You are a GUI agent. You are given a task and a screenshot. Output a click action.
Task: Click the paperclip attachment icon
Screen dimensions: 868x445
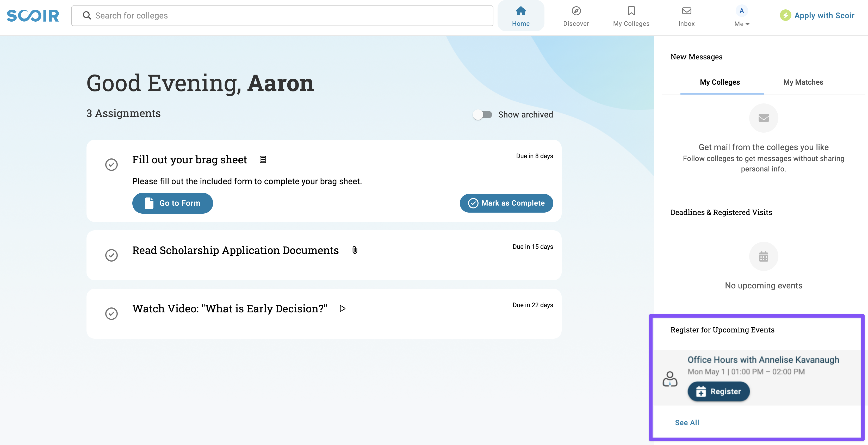pyautogui.click(x=355, y=250)
